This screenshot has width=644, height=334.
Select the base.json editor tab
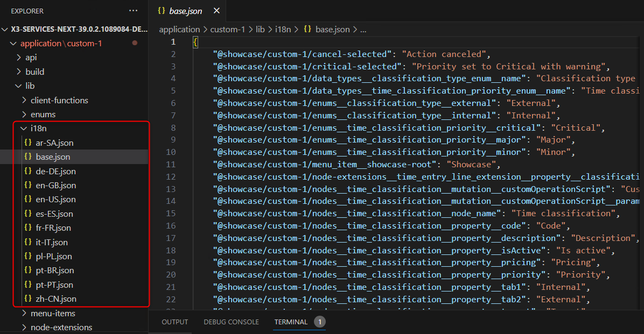186,11
